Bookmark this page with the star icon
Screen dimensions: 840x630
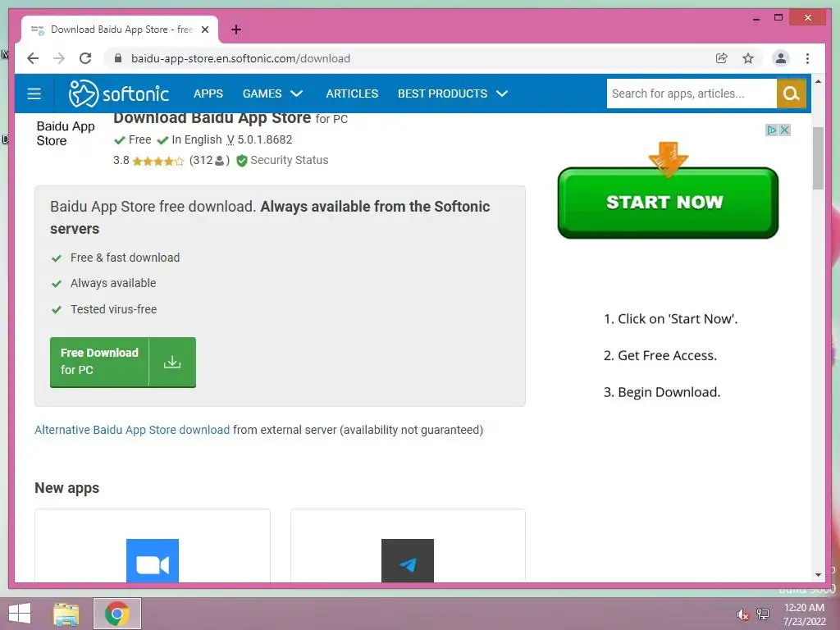748,58
